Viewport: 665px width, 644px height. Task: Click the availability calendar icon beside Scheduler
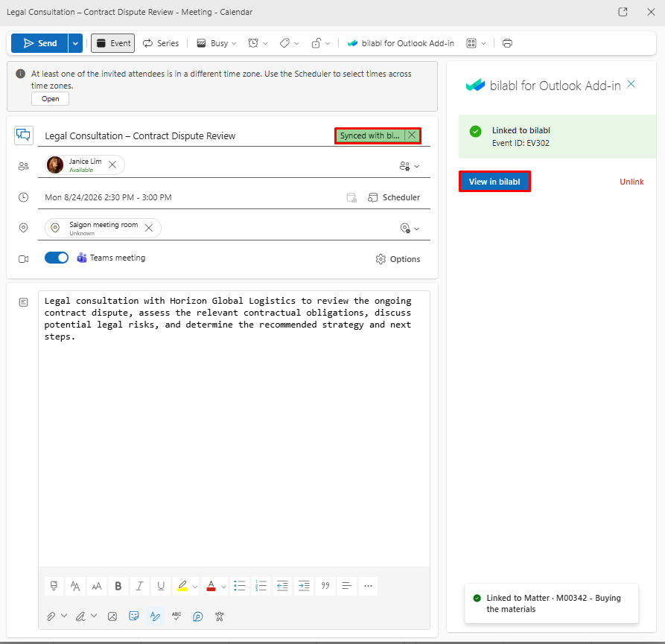click(351, 197)
